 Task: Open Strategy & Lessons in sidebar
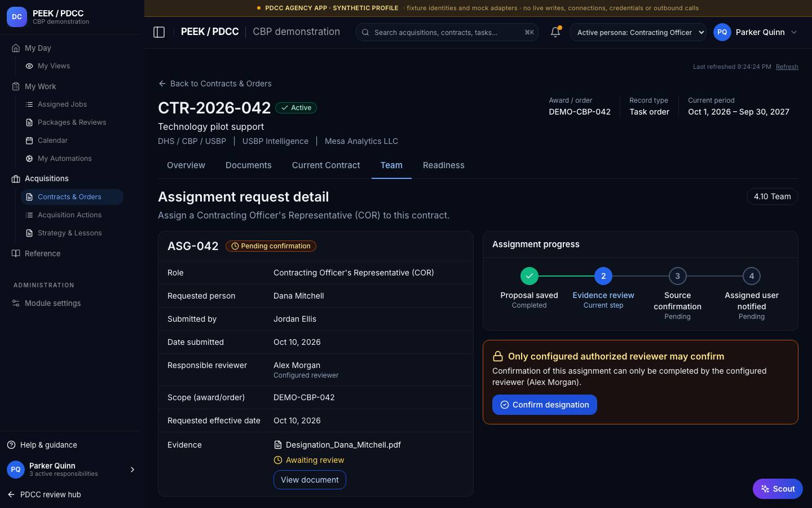[72, 233]
